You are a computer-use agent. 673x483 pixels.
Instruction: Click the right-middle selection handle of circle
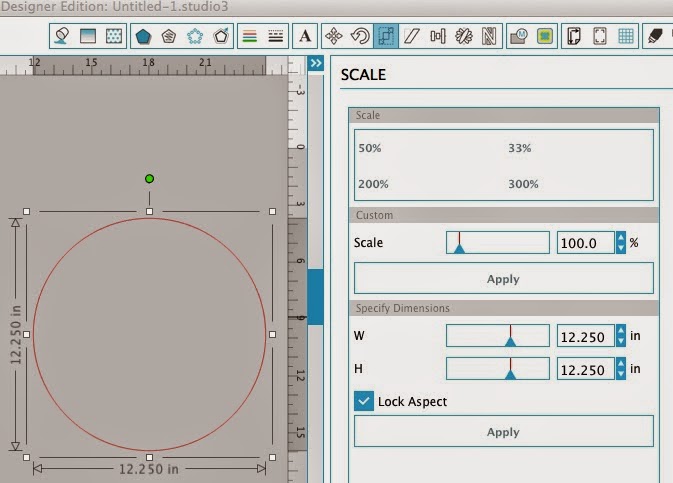click(273, 334)
